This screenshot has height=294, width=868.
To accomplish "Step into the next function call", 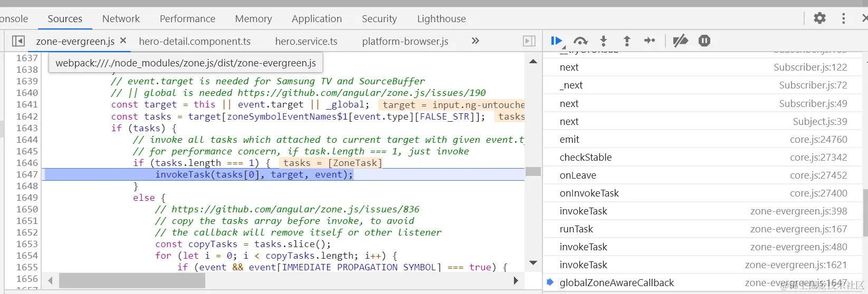I will 604,41.
